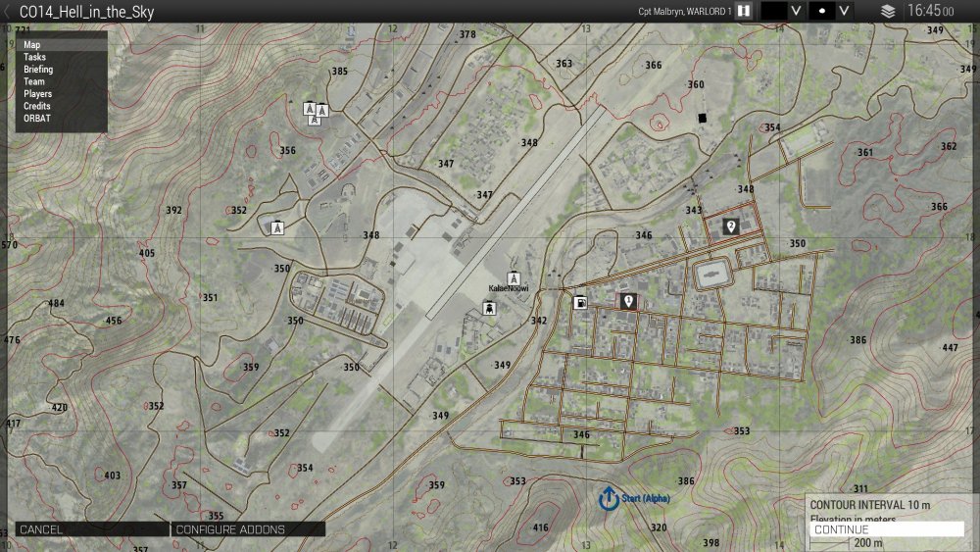This screenshot has height=552, width=980.
Task: Select objective marker number 2
Action: (x=730, y=226)
